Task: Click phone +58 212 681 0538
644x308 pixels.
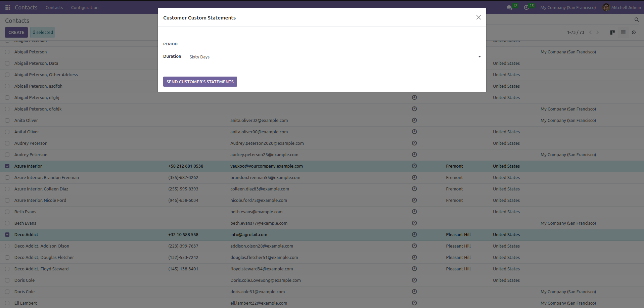Action: pyautogui.click(x=186, y=166)
